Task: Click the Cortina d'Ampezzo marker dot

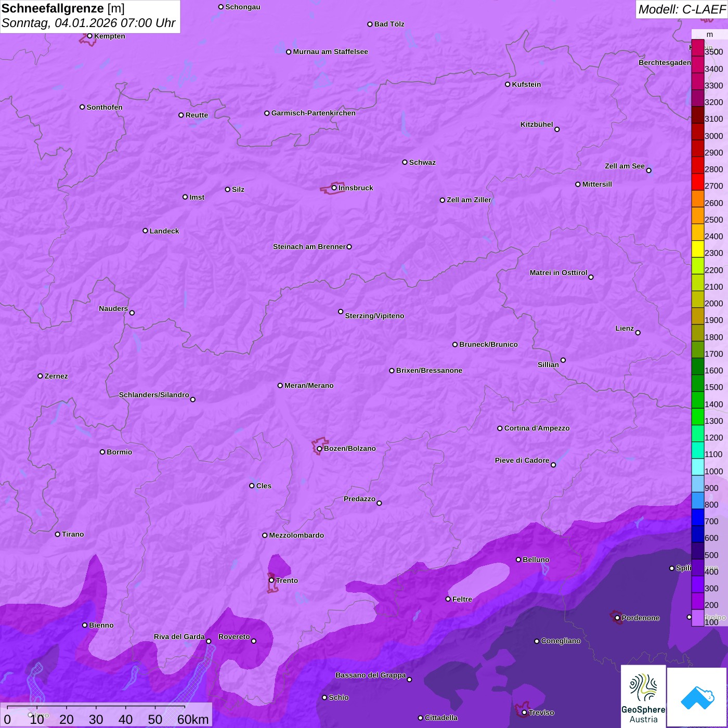Action: (500, 428)
